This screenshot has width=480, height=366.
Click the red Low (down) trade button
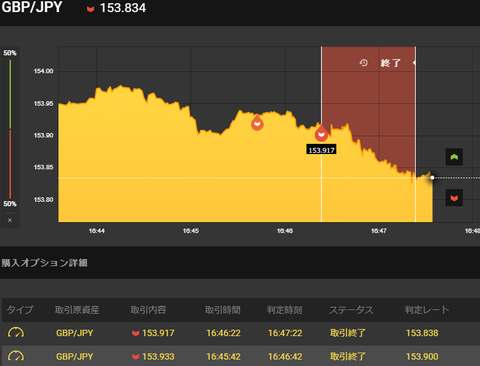point(454,198)
